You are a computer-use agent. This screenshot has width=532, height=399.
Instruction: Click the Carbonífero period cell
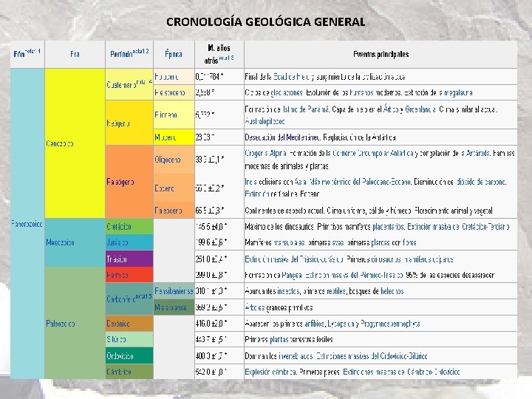point(129,299)
